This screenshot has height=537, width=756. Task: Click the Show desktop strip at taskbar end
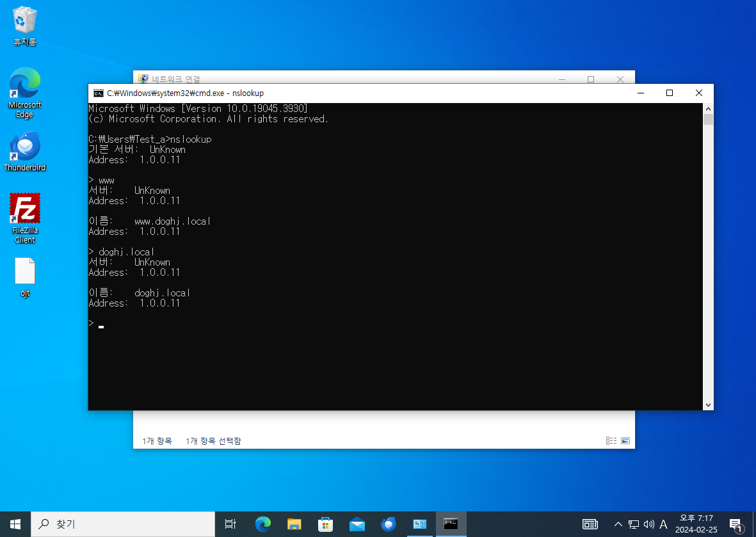(x=754, y=524)
